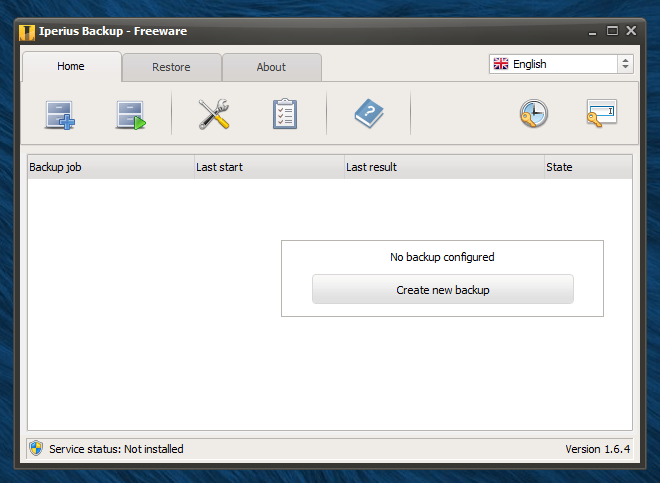Close the Iperius Backup window
The width and height of the screenshot is (660, 483).
tap(631, 31)
